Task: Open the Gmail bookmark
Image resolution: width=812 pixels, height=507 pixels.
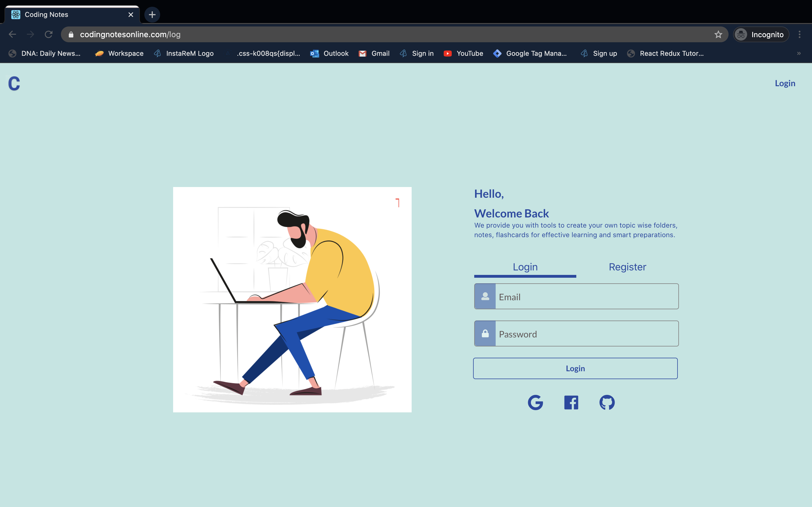Action: [374, 54]
